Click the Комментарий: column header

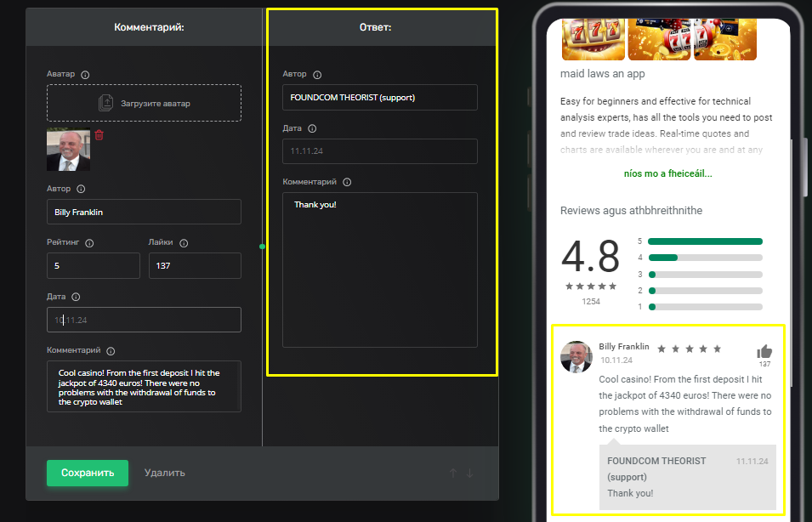[149, 27]
